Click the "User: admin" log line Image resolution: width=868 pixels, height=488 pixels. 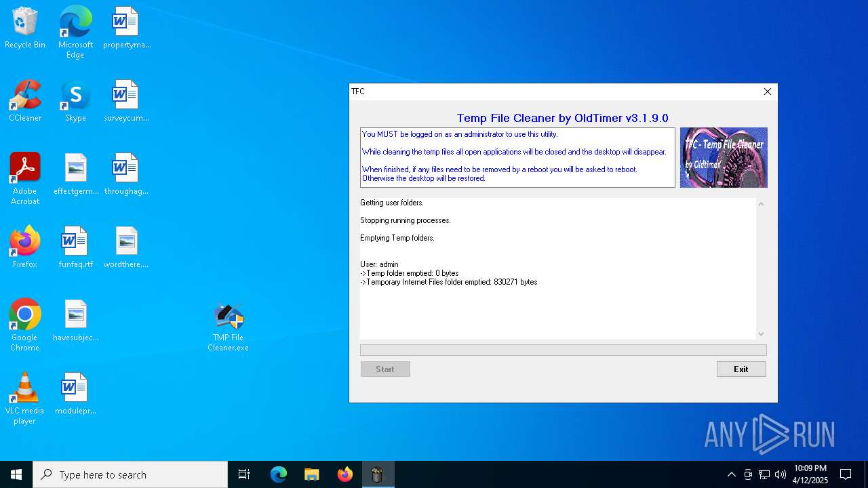(x=379, y=264)
